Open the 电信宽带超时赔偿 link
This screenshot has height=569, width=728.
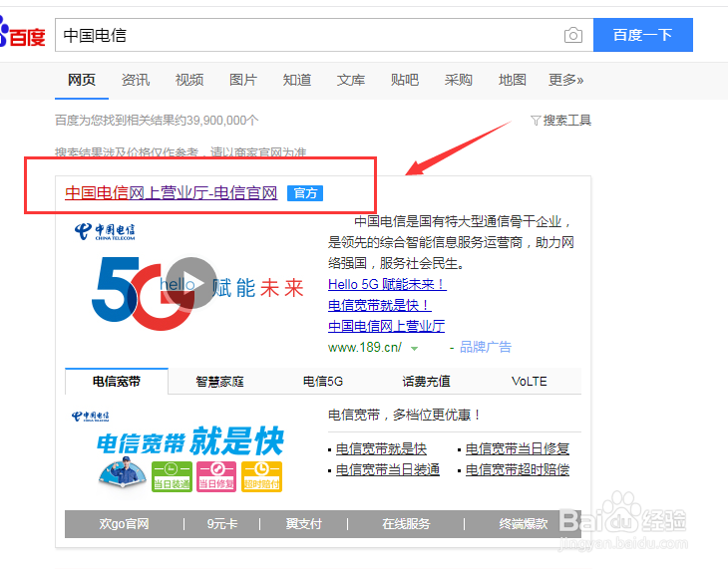[x=518, y=469]
